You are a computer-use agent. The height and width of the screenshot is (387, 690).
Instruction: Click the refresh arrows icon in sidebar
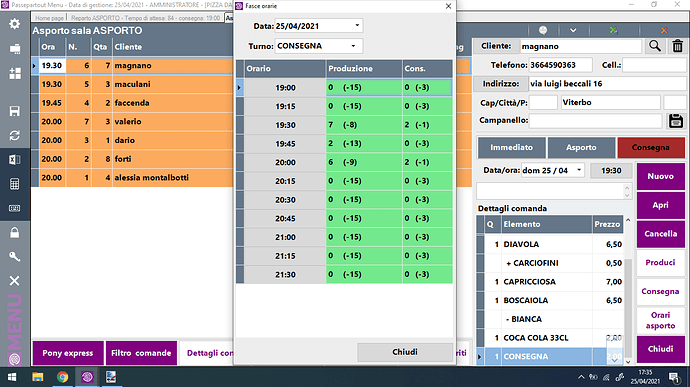pos(15,136)
